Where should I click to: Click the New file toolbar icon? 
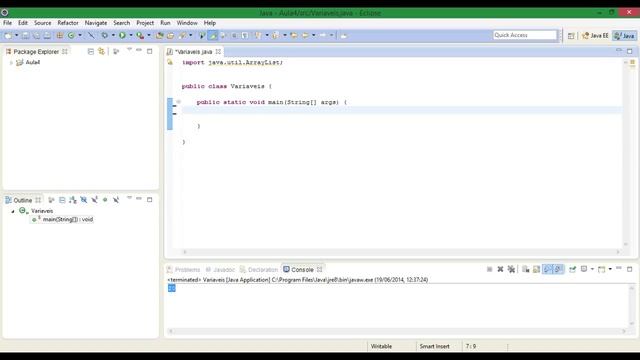tap(8, 36)
